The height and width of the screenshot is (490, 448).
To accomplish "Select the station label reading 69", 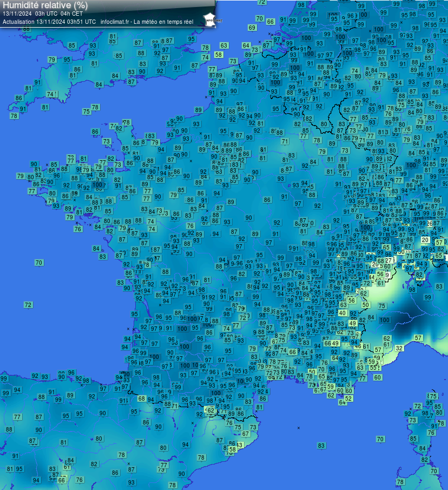I will pos(252,28).
